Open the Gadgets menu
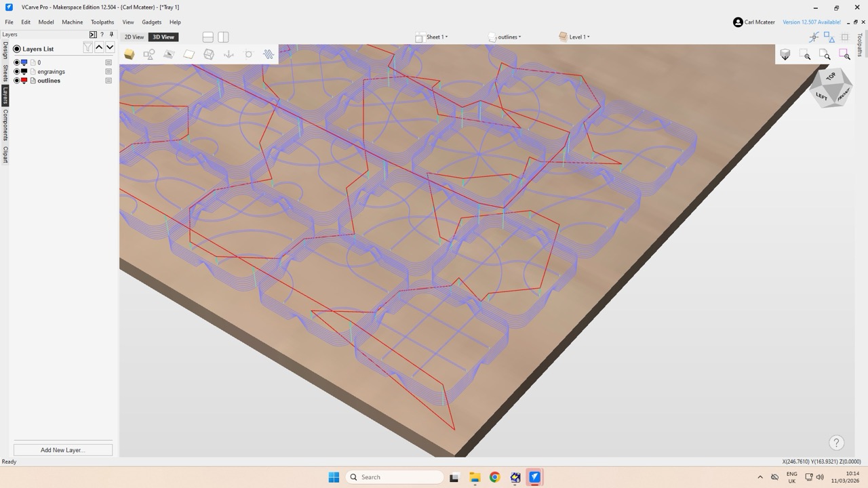 click(x=152, y=22)
